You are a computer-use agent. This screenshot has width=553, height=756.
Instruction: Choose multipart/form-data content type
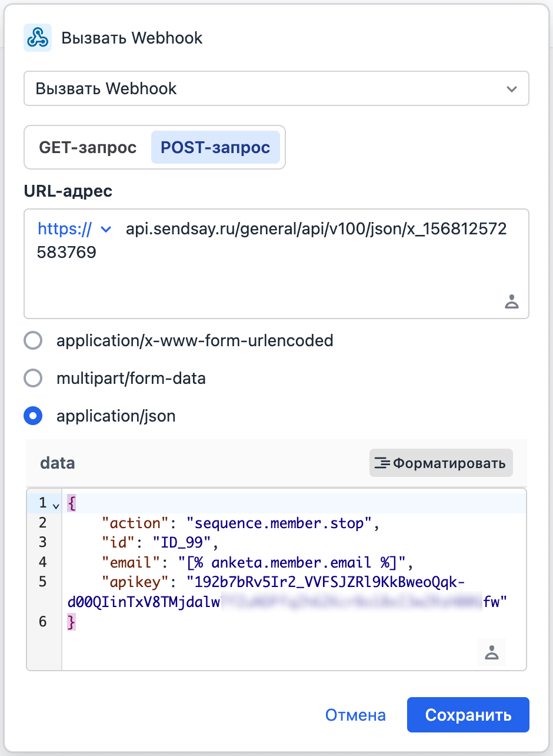[x=33, y=378]
